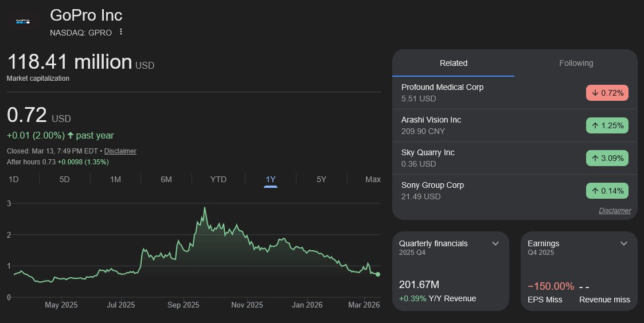This screenshot has height=323, width=644.
Task: Click the Sky Quarry 3.09% change badge
Action: [607, 158]
